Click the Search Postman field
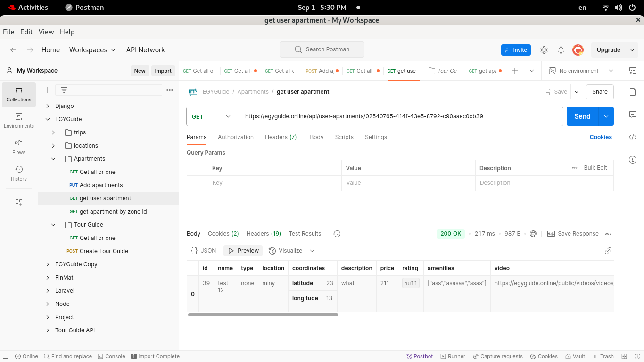This screenshot has width=644, height=362. tap(322, 49)
